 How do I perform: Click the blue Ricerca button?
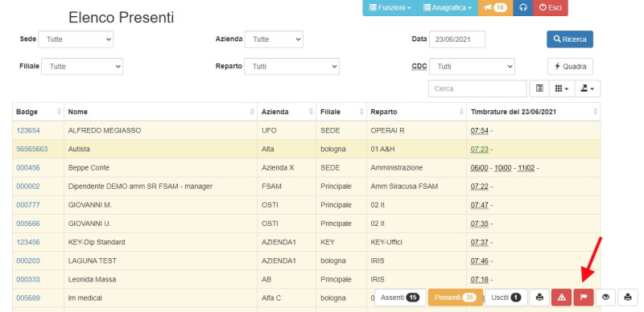570,39
